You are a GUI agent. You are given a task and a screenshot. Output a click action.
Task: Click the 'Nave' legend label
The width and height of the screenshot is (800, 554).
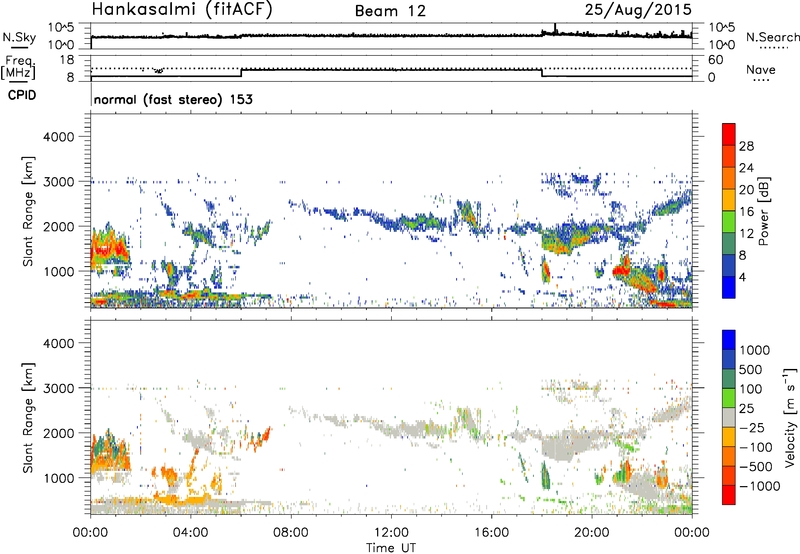tap(761, 69)
